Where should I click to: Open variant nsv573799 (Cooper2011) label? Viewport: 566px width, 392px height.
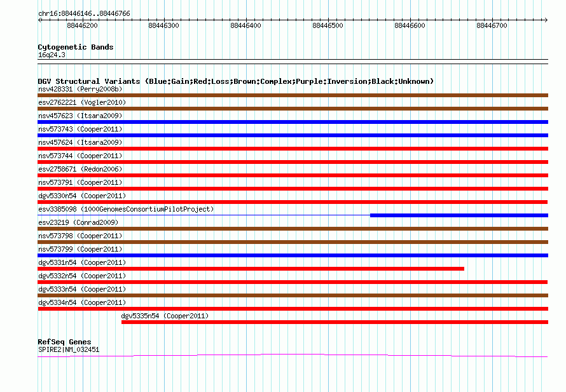click(x=80, y=249)
